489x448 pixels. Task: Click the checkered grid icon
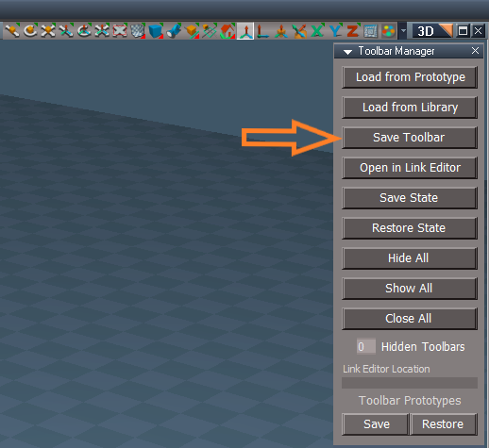138,31
